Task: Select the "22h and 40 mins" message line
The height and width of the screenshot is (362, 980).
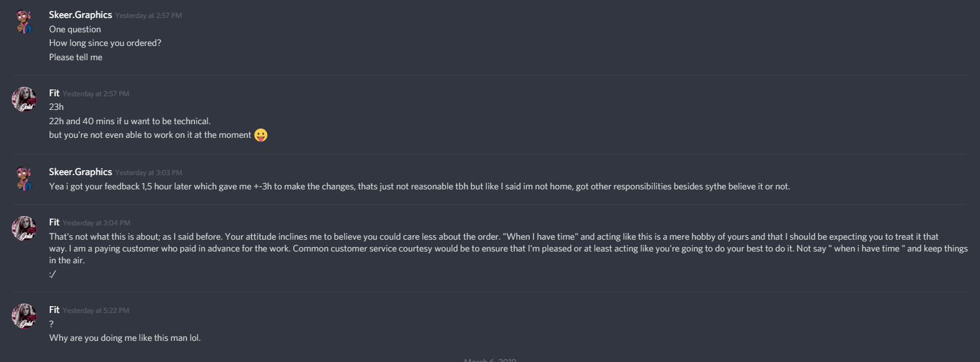Action: pos(130,121)
